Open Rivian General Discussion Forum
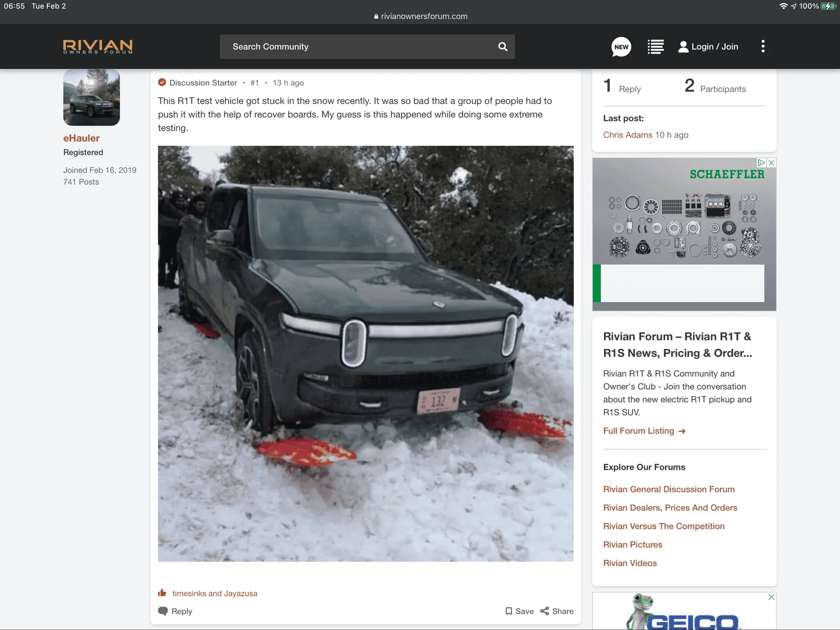The image size is (840, 630). click(669, 489)
